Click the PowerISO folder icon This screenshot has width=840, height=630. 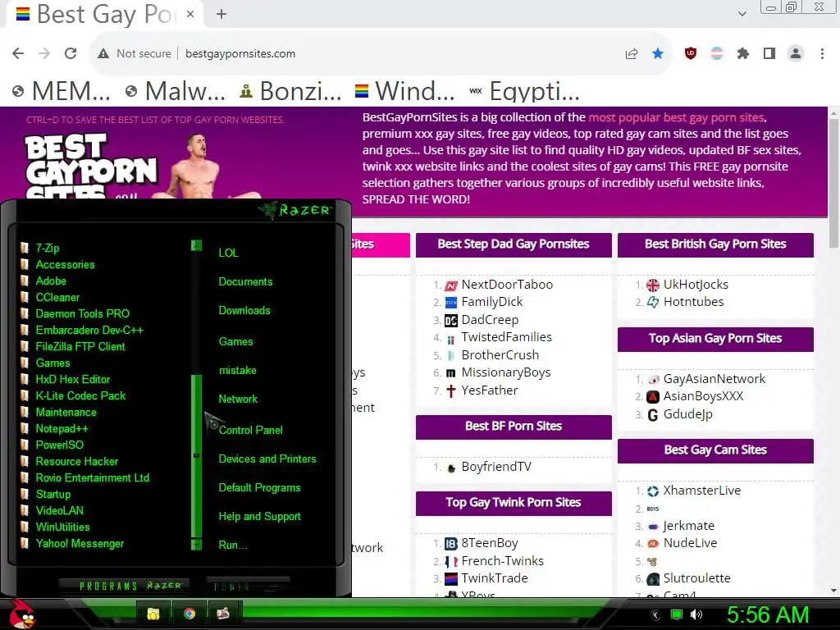24,445
